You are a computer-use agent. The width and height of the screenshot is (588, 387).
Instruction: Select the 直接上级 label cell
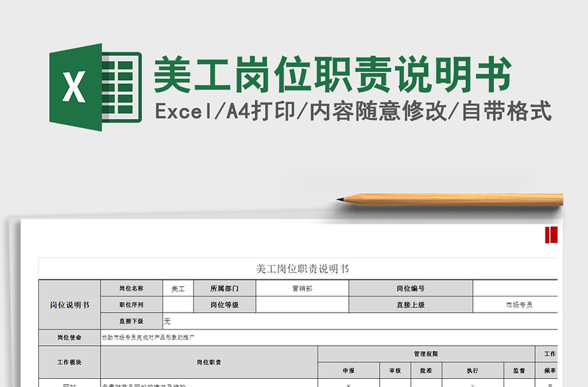click(411, 305)
